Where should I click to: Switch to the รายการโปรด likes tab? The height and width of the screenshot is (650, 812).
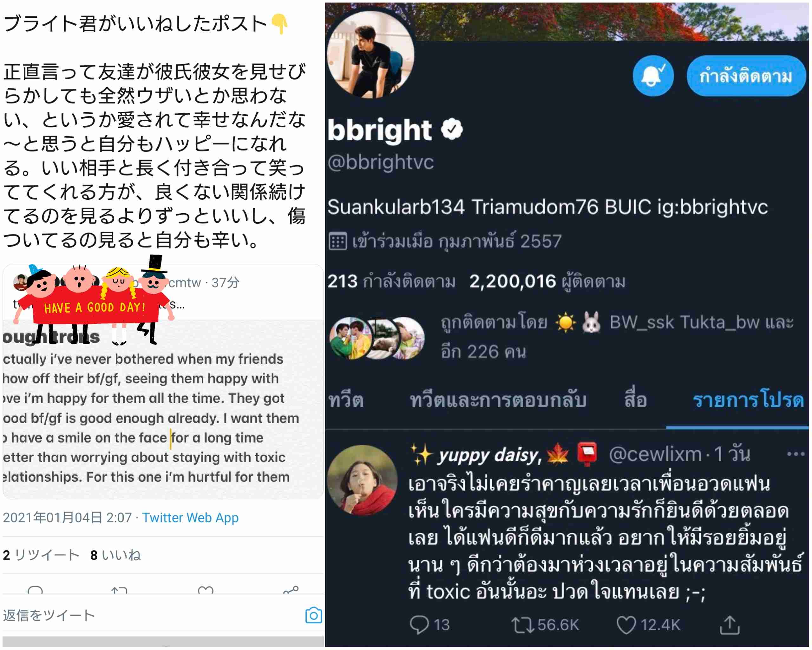click(x=748, y=400)
